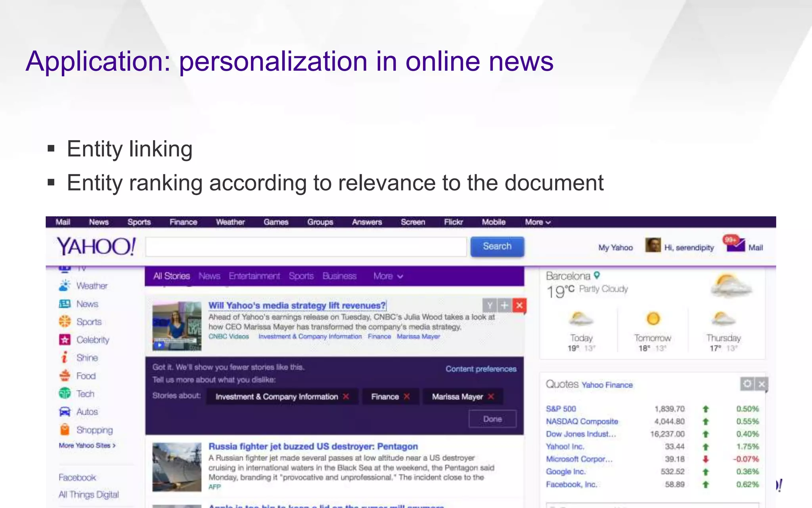Image resolution: width=812 pixels, height=508 pixels.
Task: Open Russia fighter jet headline
Action: (x=313, y=446)
